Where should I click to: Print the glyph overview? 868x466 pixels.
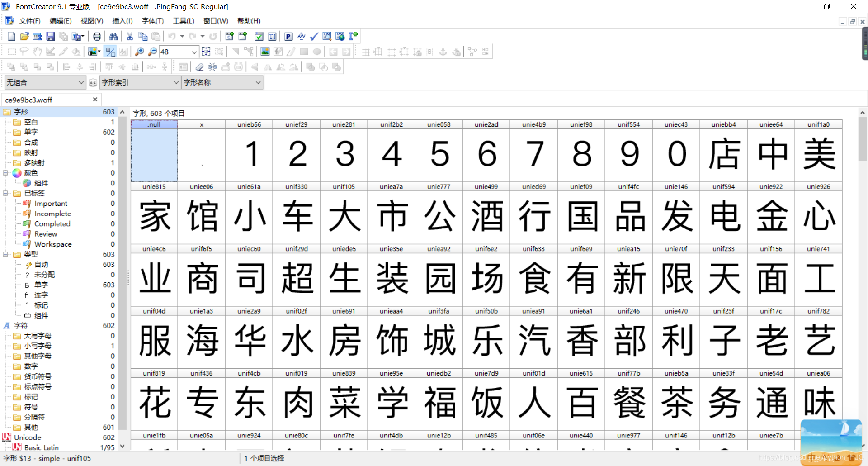click(x=97, y=36)
